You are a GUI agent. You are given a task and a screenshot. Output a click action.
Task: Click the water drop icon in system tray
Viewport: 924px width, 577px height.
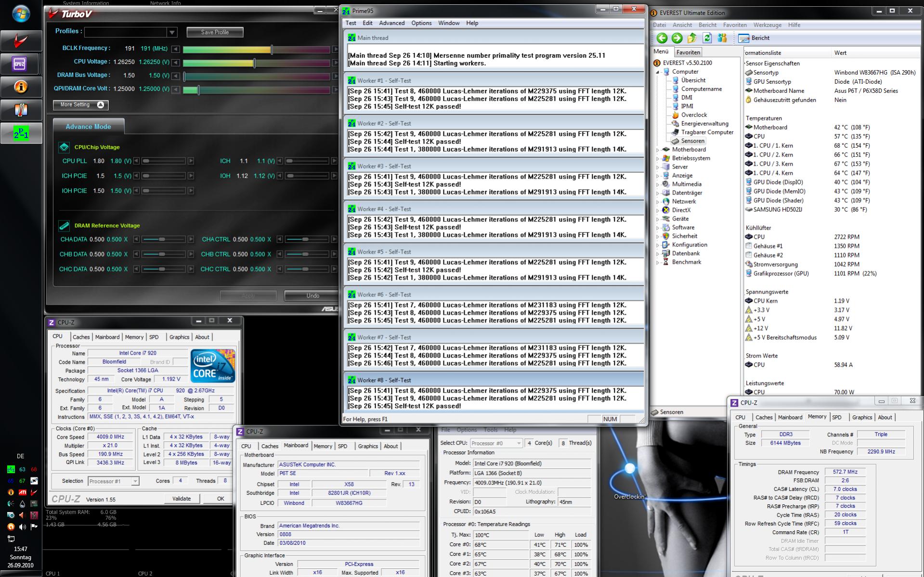22,504
